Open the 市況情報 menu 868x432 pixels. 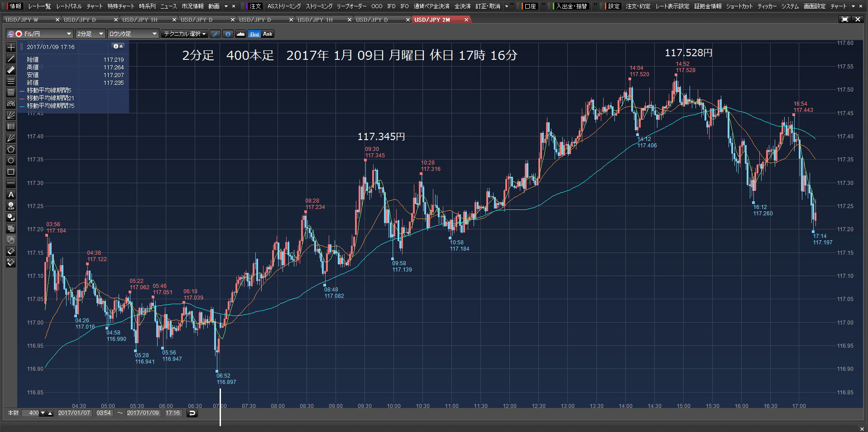[x=192, y=6]
